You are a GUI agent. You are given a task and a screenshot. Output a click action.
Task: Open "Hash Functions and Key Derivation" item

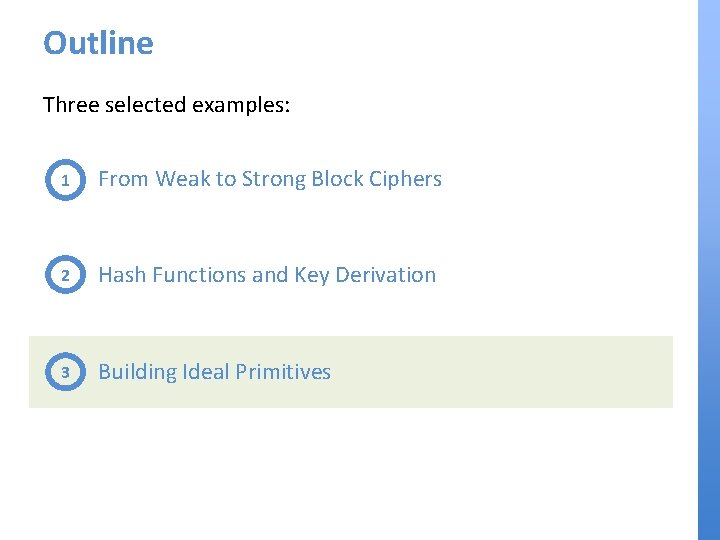[x=267, y=275]
